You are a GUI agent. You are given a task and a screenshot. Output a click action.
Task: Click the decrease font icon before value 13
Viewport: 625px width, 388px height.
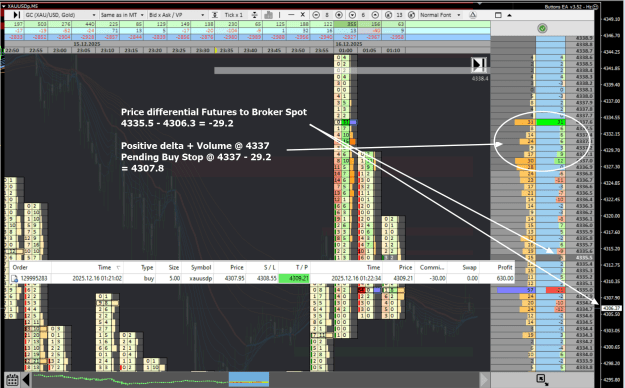[389, 15]
